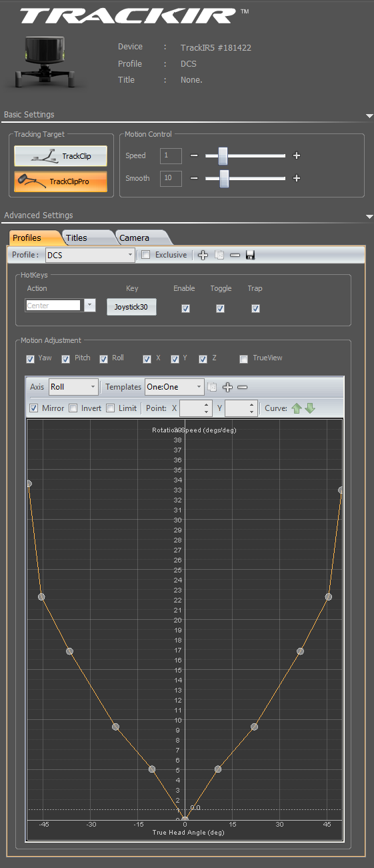Open the Templates dropdown showing One:One
This screenshot has height=868, width=374.
coord(174,387)
